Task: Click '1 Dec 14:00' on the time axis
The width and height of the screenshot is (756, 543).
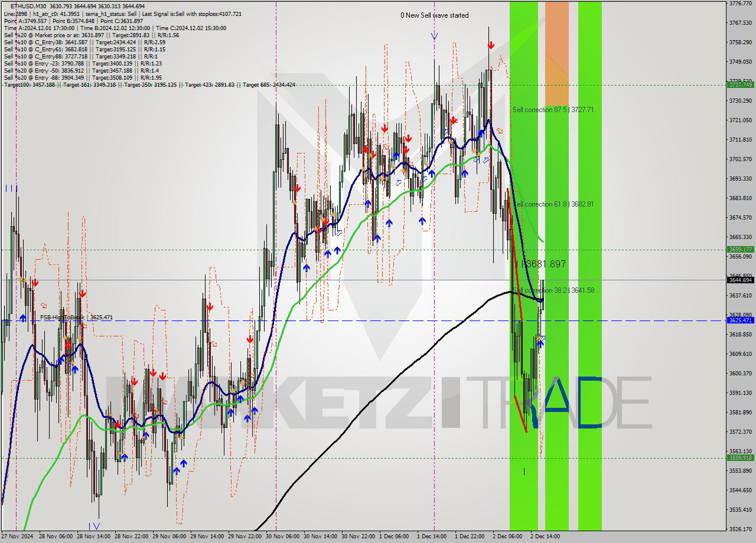Action: 432,537
